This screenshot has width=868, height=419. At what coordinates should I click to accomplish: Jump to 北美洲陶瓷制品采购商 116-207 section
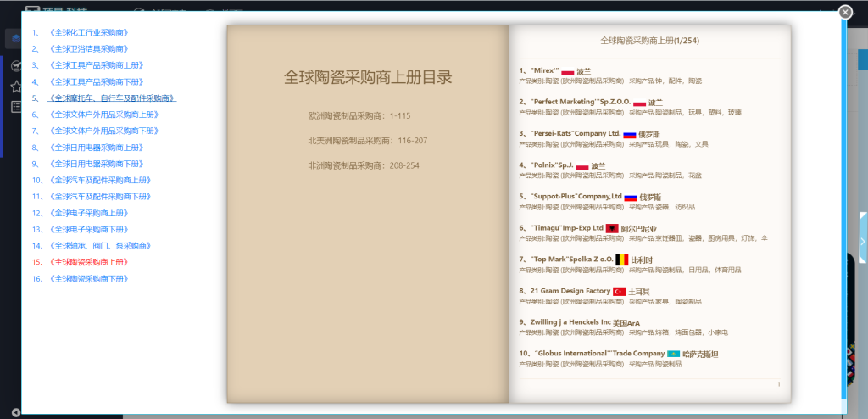[367, 141]
